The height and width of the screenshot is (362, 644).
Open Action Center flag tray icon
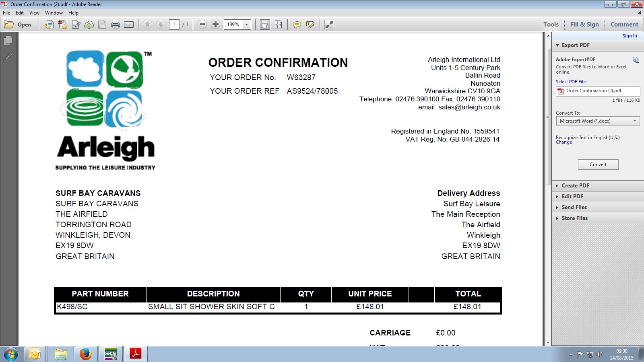(580, 354)
